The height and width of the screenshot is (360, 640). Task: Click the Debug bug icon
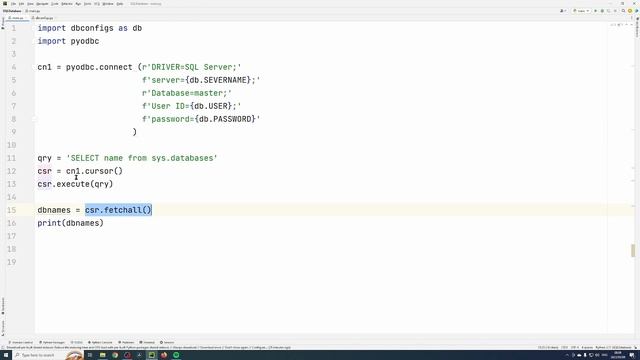602,11
